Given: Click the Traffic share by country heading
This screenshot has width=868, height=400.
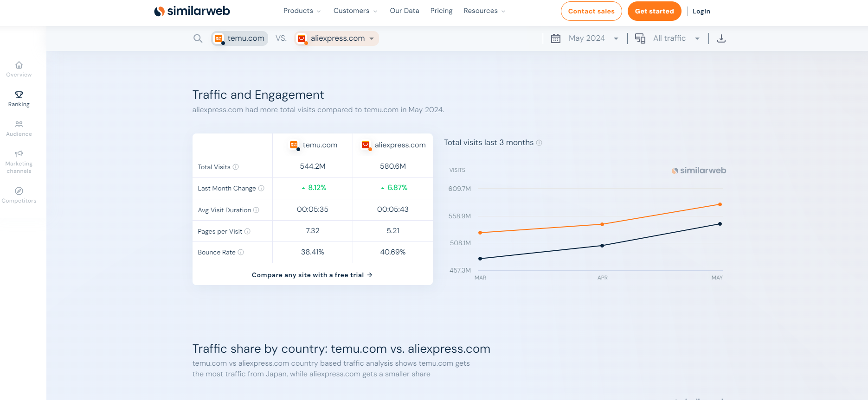Looking at the screenshot, I should (x=341, y=349).
